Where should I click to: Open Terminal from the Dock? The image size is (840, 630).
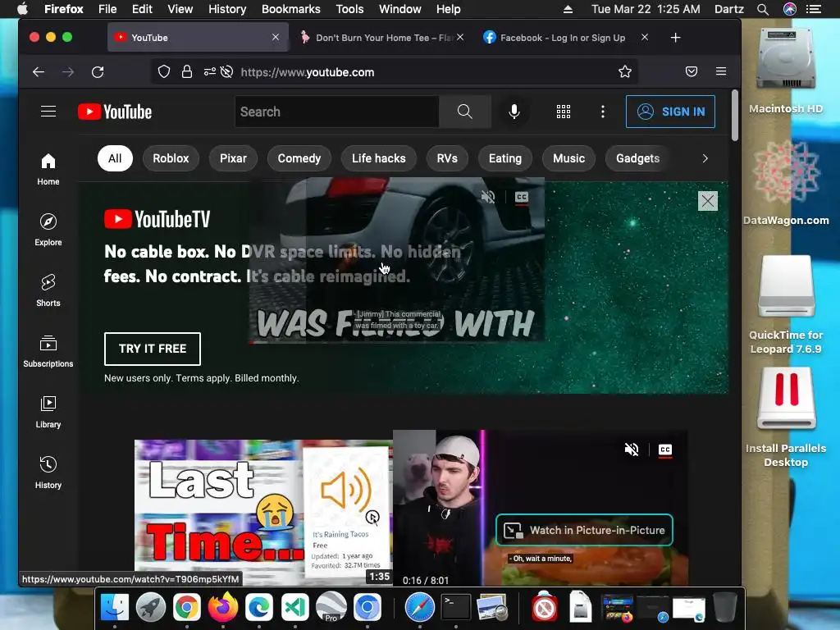click(456, 607)
